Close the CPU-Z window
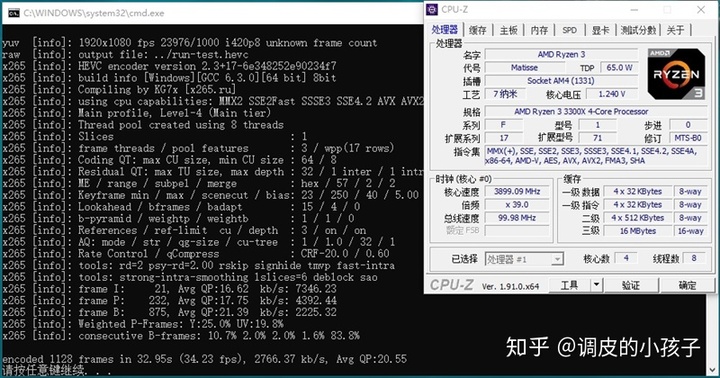This screenshot has height=378, width=720. tap(701, 10)
